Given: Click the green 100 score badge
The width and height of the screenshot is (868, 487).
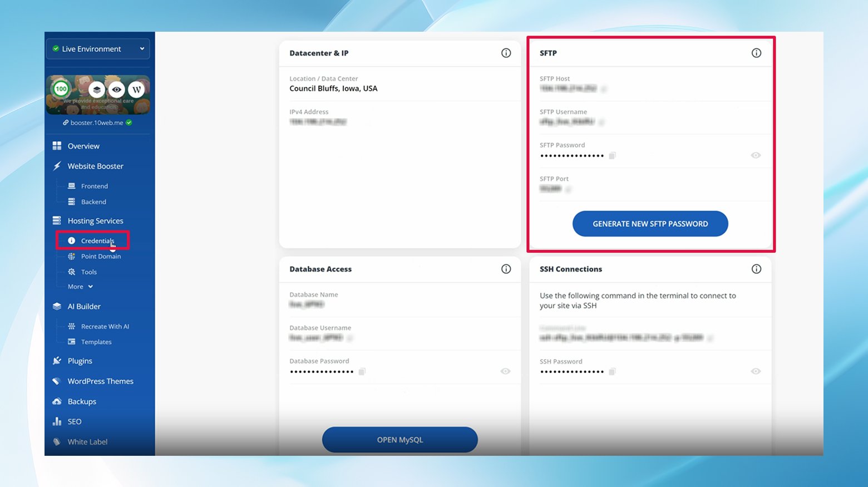Looking at the screenshot, I should (x=61, y=88).
